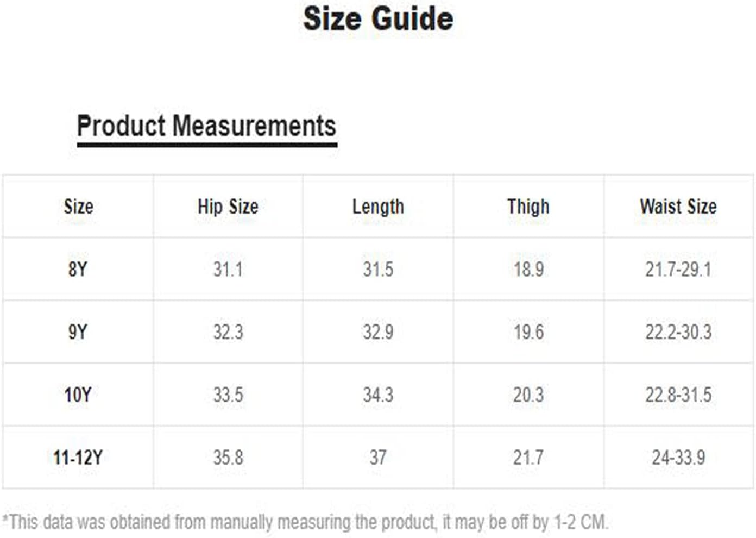Select the Product Measurements heading
The width and height of the screenshot is (756, 538).
point(206,126)
